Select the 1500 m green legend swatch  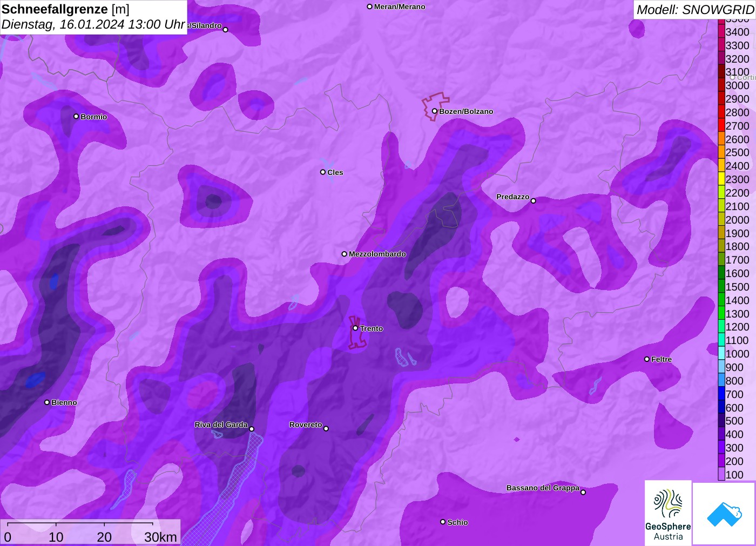pyautogui.click(x=721, y=287)
